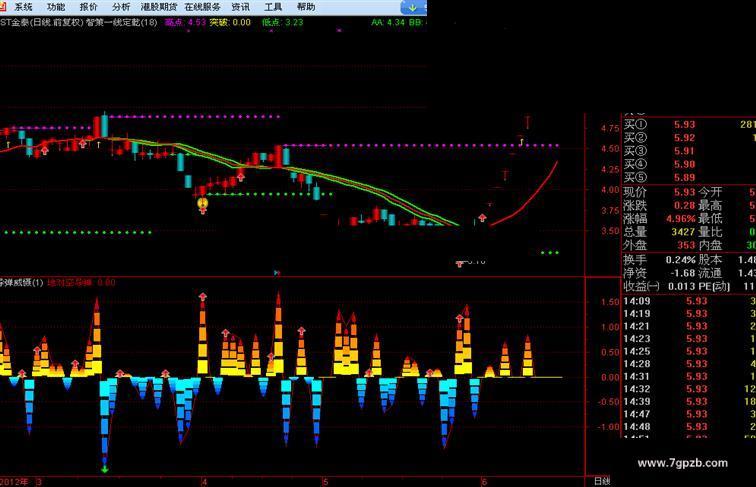Click the blue download arrow button
Viewport: 756px width, 487px height.
413,7
